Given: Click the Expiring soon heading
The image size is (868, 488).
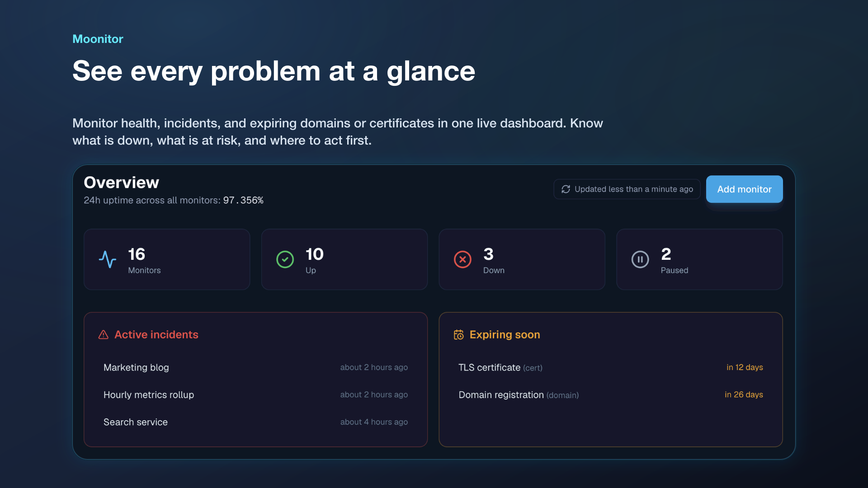Looking at the screenshot, I should click(505, 334).
